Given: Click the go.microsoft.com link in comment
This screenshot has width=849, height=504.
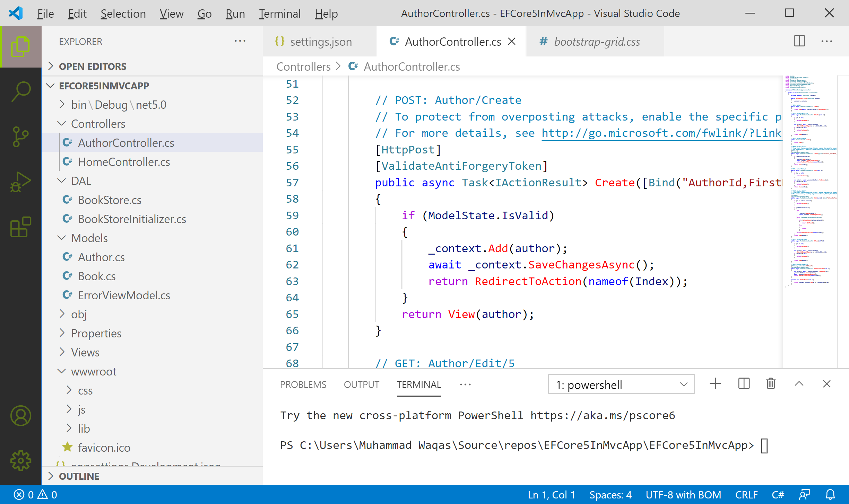Looking at the screenshot, I should (x=661, y=133).
